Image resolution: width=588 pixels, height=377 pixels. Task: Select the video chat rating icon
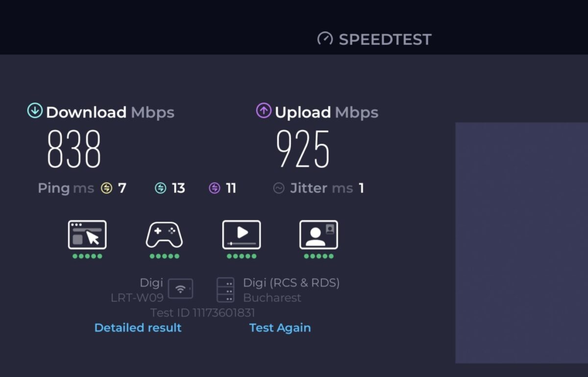(318, 235)
